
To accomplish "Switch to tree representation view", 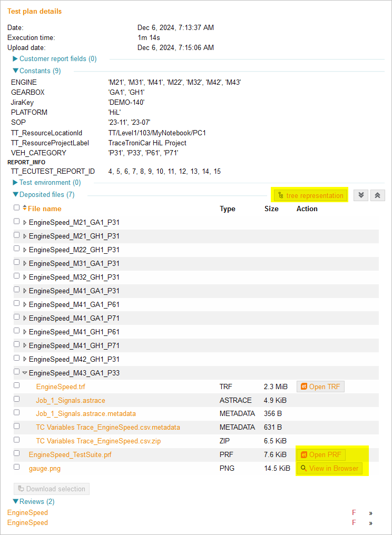I will 311,195.
